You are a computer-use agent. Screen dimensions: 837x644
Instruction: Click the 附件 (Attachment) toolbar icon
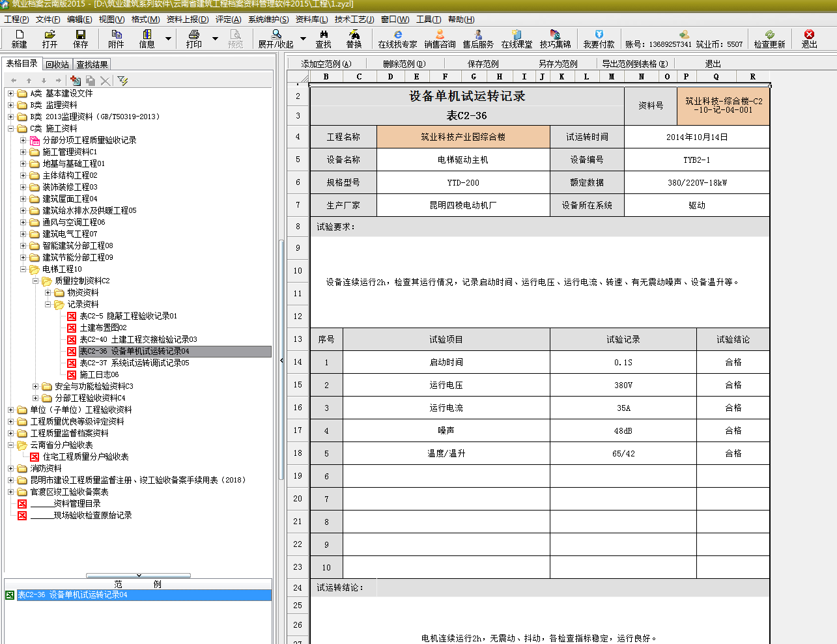pyautogui.click(x=116, y=38)
